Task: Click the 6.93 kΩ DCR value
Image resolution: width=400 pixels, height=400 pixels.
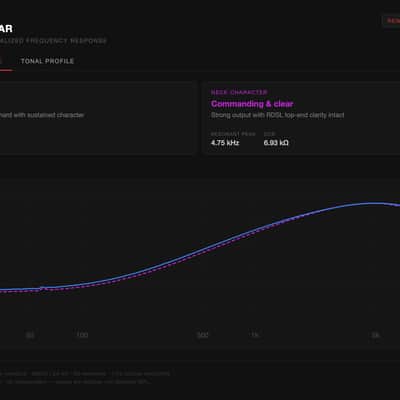Action: (276, 143)
